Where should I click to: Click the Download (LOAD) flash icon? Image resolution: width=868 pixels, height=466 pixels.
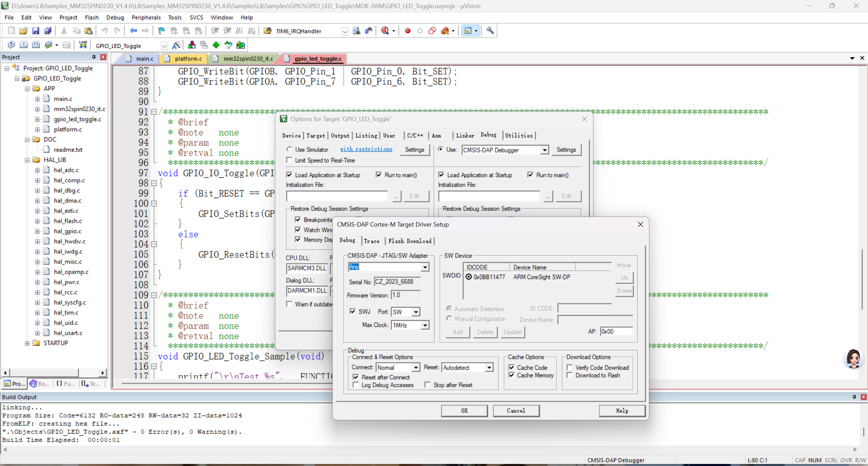point(83,45)
